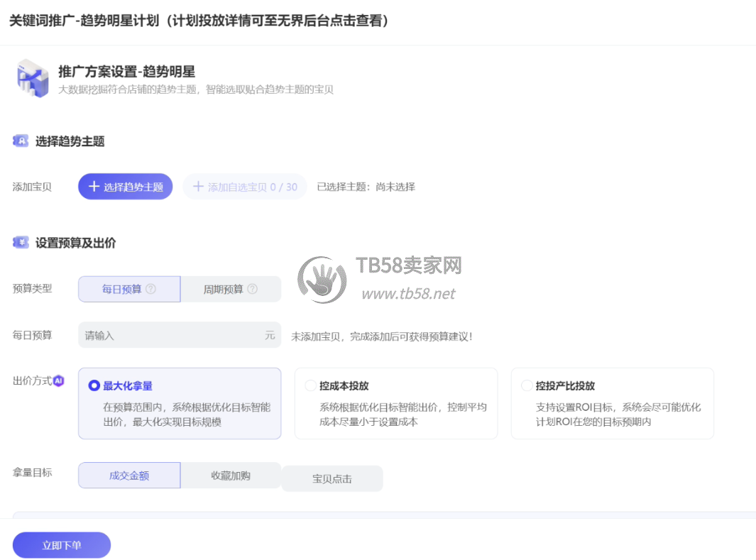This screenshot has width=756, height=560.
Task: Switch budget type to 周期预算
Action: 230,290
